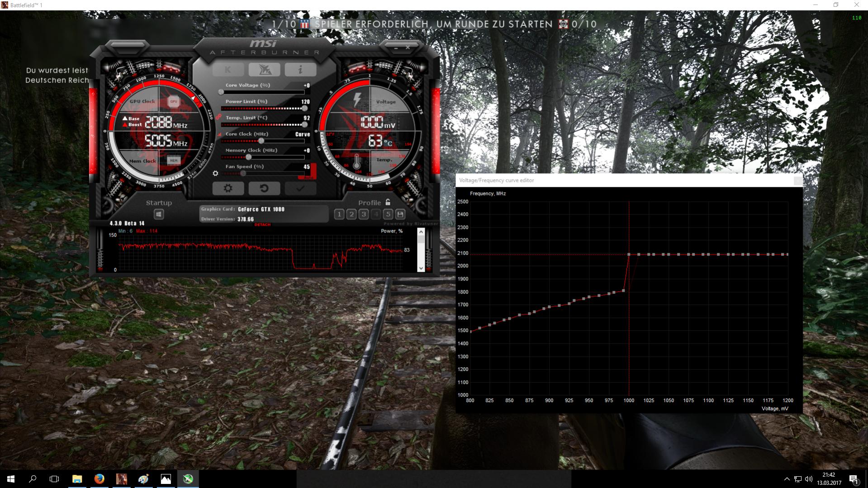Show hidden system tray icons
This screenshot has height=488, width=868.
(x=787, y=479)
